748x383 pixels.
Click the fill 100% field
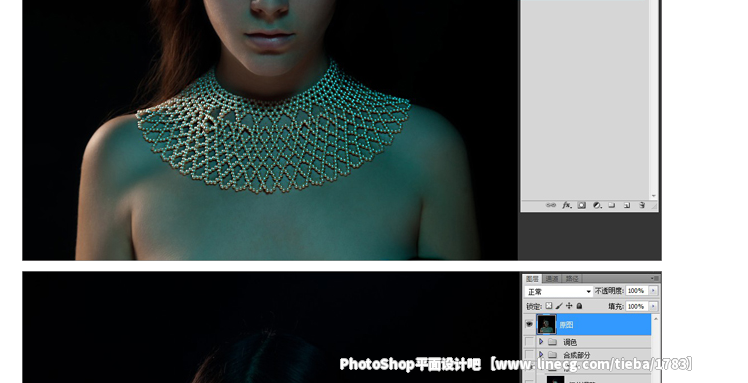tap(637, 306)
